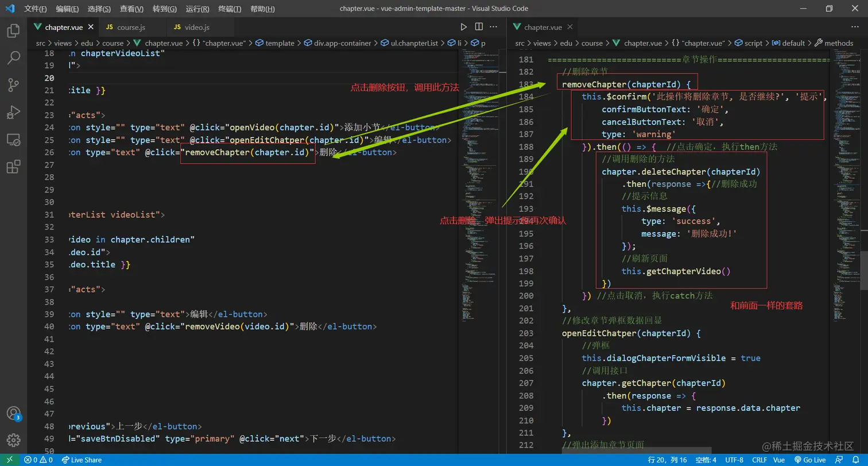Click the Run play icon in editor toolbar
Image resolution: width=868 pixels, height=466 pixels.
(464, 27)
